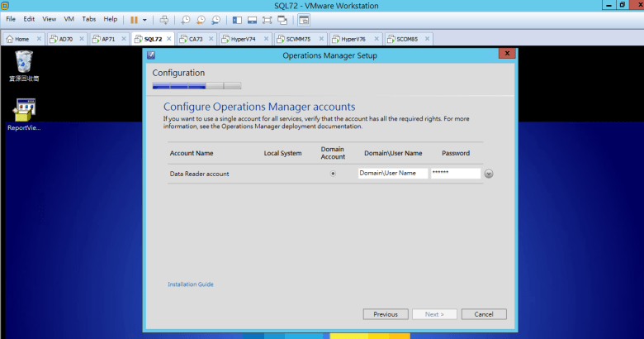644x339 pixels.
Task: Open ReportViewer desktop icon
Action: click(x=24, y=111)
